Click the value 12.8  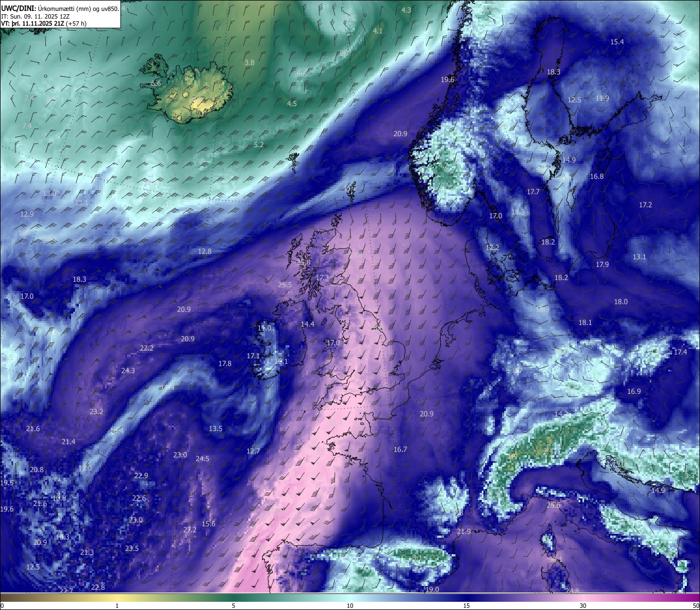pyautogui.click(x=205, y=252)
